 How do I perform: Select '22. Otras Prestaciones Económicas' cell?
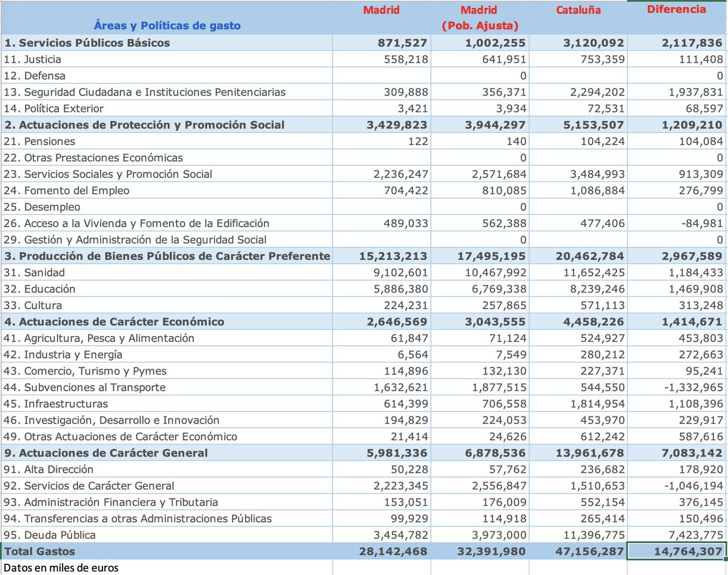(x=93, y=157)
